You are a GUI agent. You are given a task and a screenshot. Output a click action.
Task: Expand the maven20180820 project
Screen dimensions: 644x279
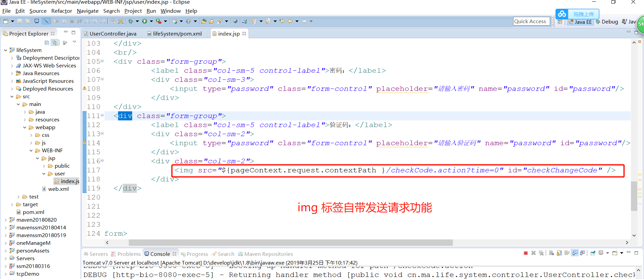point(5,220)
